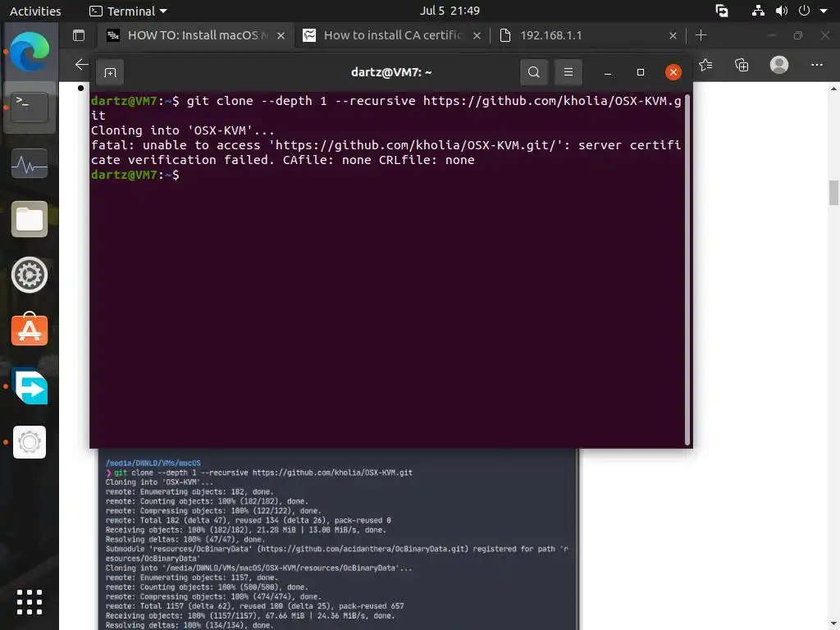
Task: Click the power icon in the top bar
Action: [804, 11]
